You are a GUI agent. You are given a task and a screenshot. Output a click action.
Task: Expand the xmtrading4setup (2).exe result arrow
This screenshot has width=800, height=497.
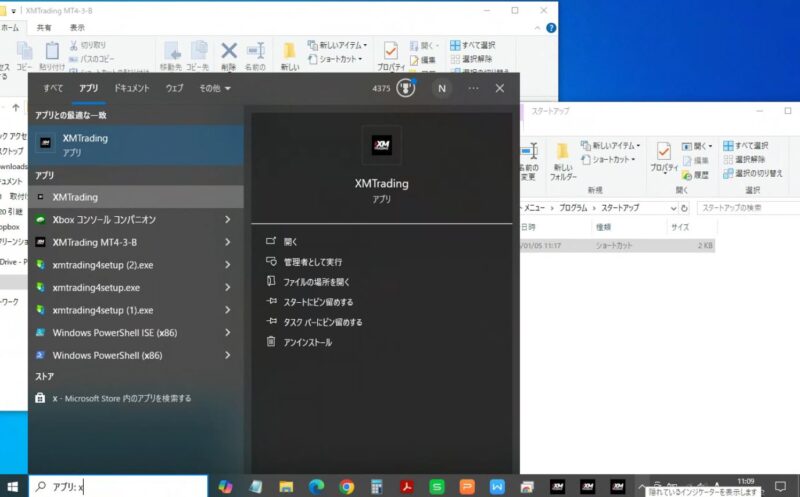(x=228, y=265)
